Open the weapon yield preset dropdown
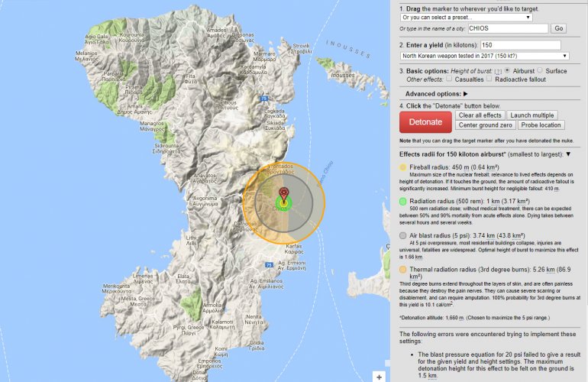The height and width of the screenshot is (382, 588). 484,56
